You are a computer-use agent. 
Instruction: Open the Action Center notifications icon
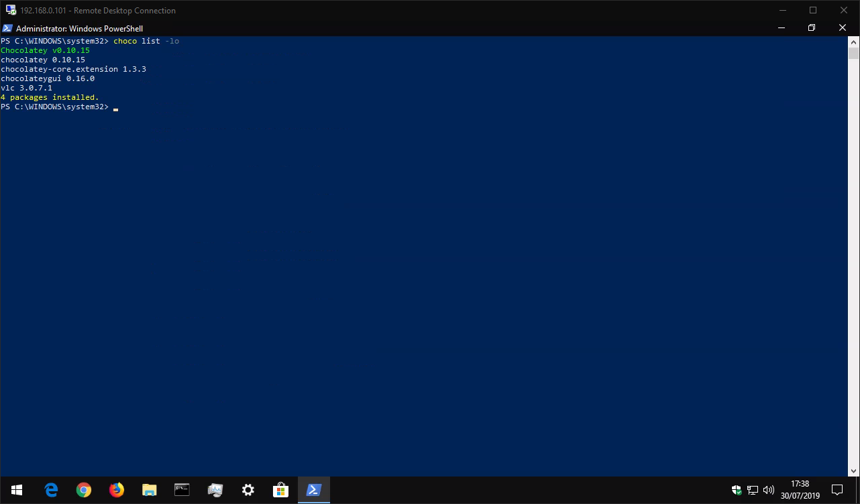pos(837,490)
